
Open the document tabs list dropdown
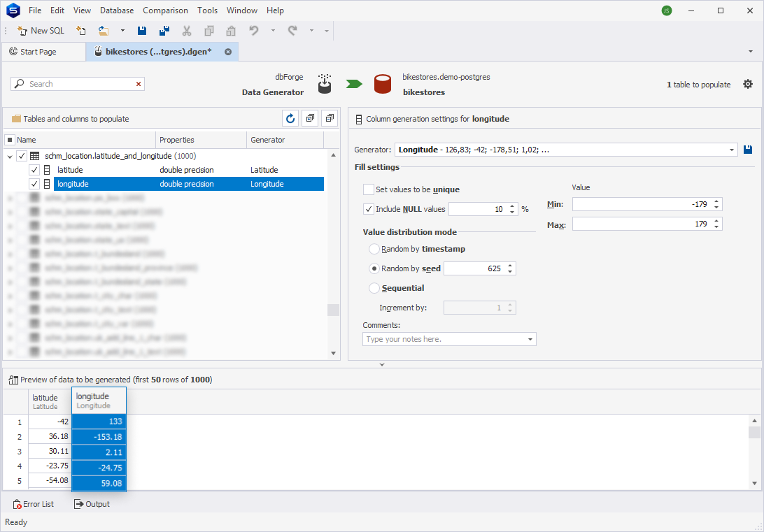750,52
